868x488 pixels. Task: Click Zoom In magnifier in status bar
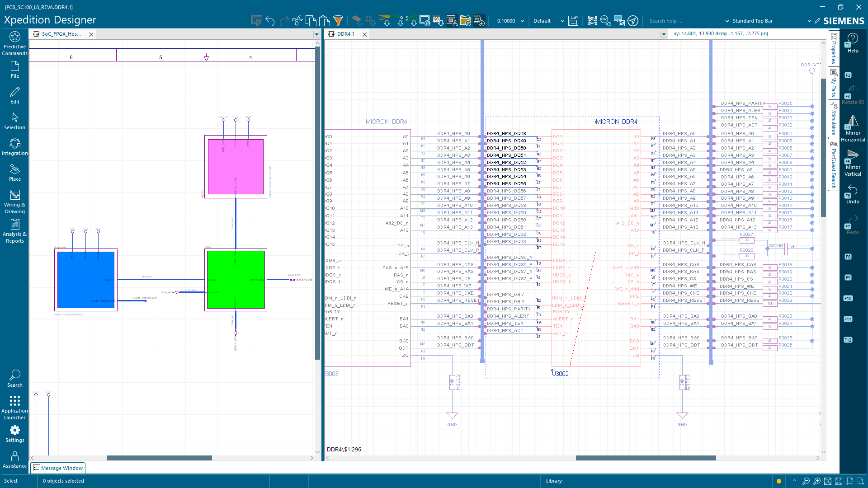point(817,481)
